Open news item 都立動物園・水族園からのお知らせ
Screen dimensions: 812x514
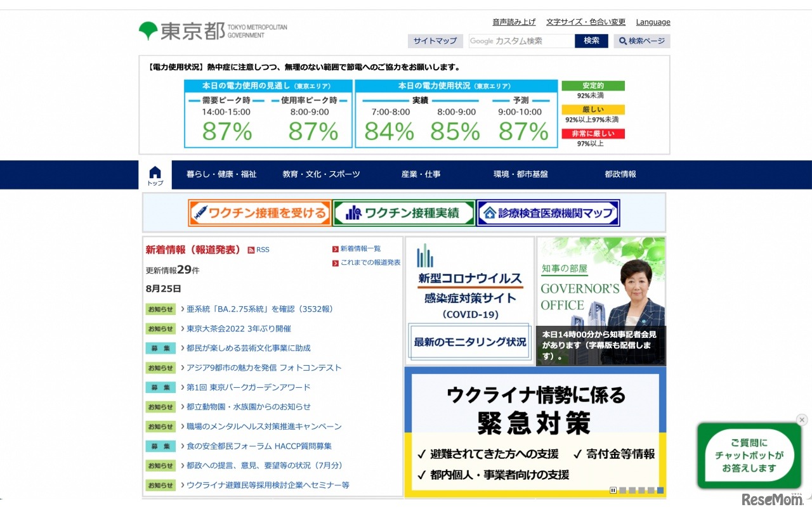pos(249,407)
